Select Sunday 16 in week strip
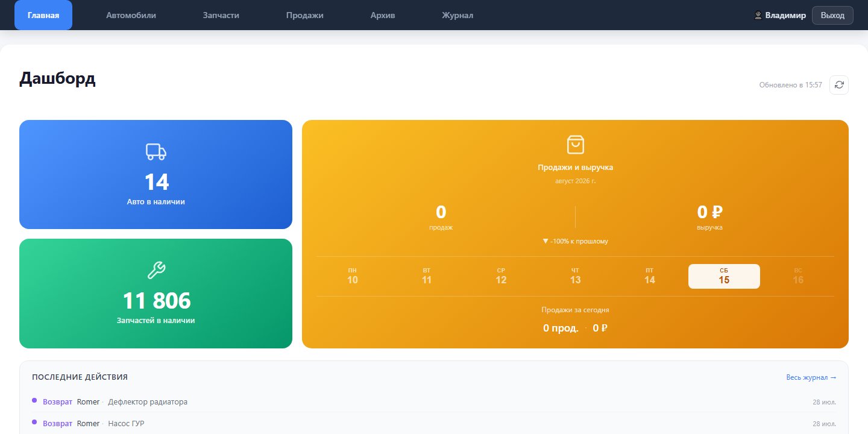The image size is (868, 434). tap(798, 276)
